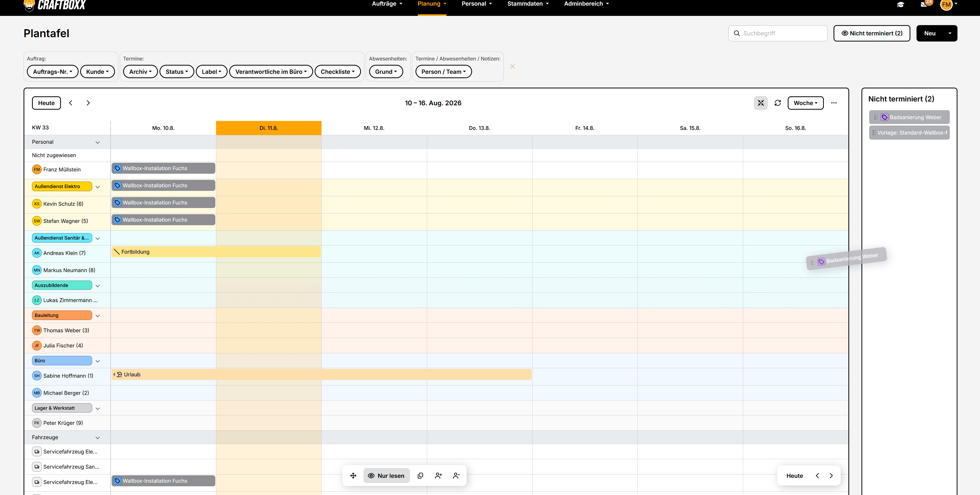Click the vehicle icon for Servicefahrzeug San...

37,467
